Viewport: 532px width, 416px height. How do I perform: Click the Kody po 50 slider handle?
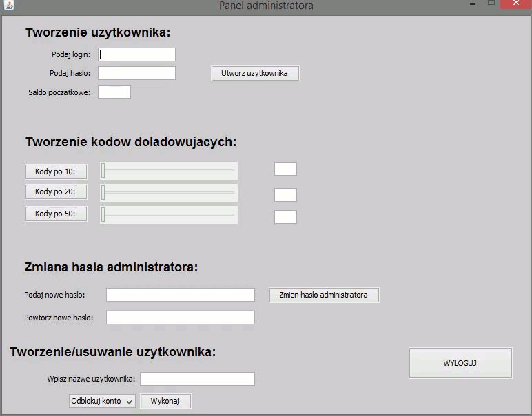click(x=103, y=215)
